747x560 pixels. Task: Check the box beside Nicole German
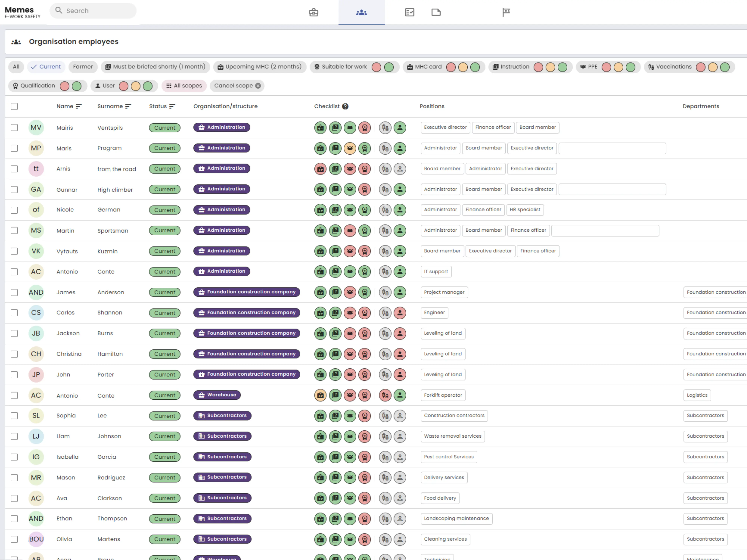[x=14, y=210]
